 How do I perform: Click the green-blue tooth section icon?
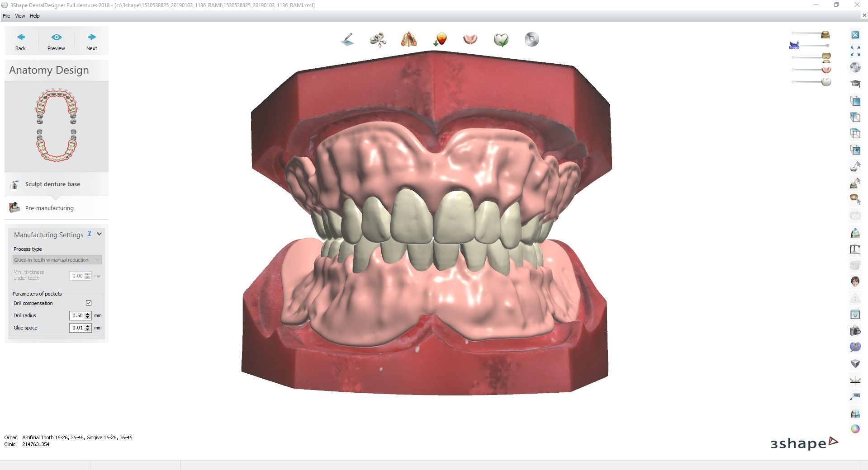pos(855,233)
